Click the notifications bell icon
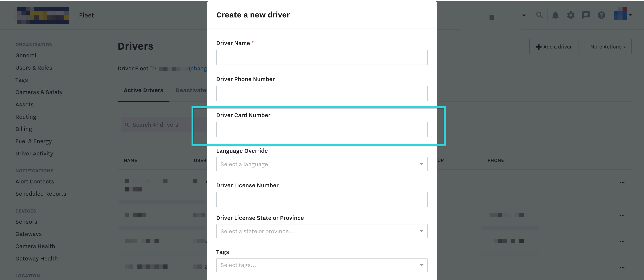This screenshot has height=280, width=644. 555,15
